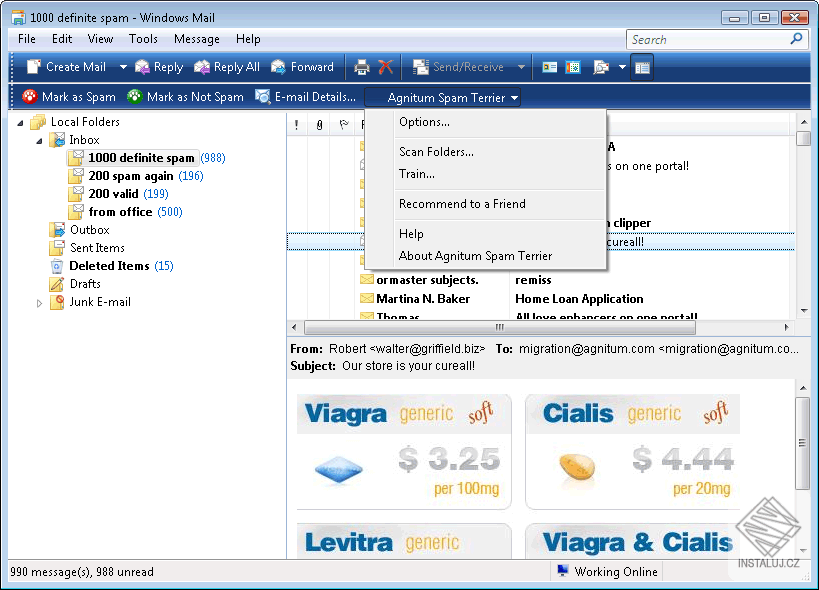
Task: Expand the Junk E-mail folder
Action: pos(39,303)
